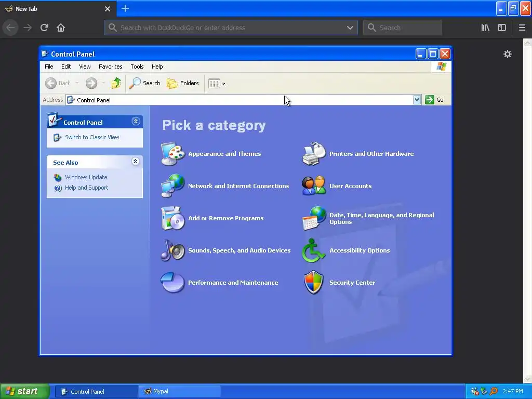Click the taskbar clock 2:47 PM
The height and width of the screenshot is (399, 532).
coord(513,391)
